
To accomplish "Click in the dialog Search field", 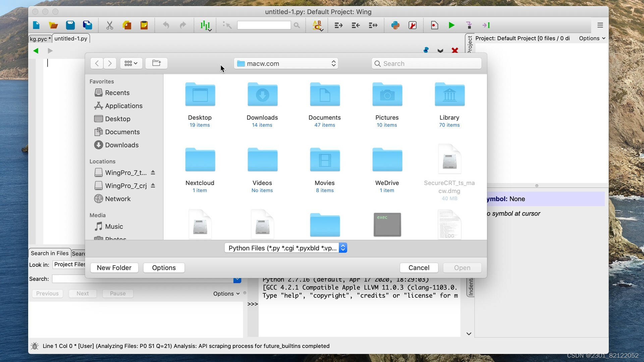I will [x=426, y=63].
